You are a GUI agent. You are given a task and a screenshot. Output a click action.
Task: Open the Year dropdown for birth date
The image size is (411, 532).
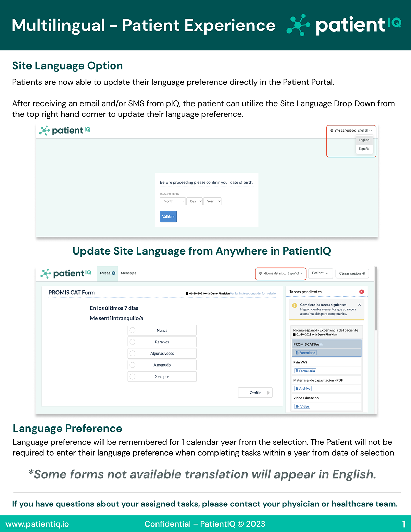point(212,201)
